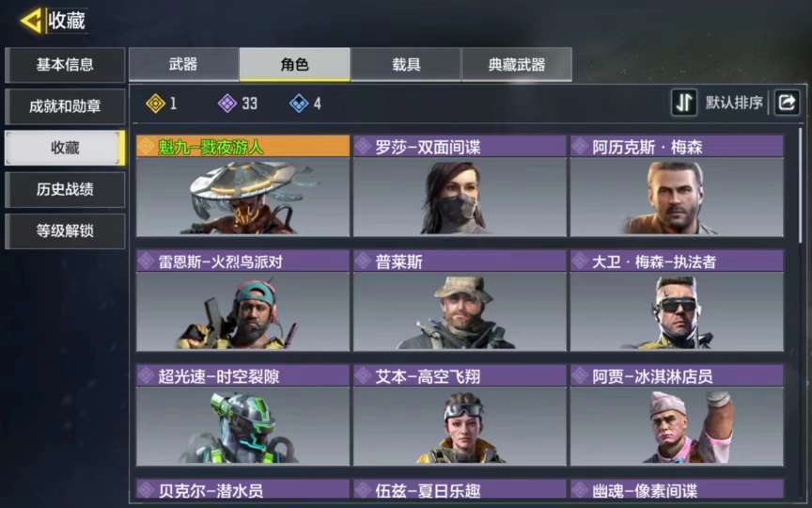812x508 pixels.
Task: Click the yellow back arrow icon
Action: [31, 22]
